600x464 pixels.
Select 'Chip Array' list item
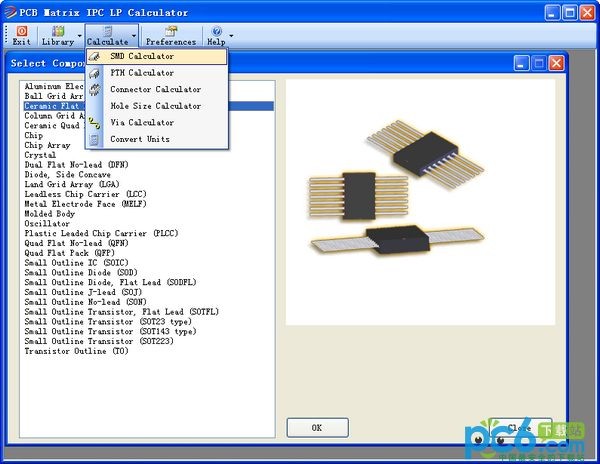pyautogui.click(x=47, y=145)
